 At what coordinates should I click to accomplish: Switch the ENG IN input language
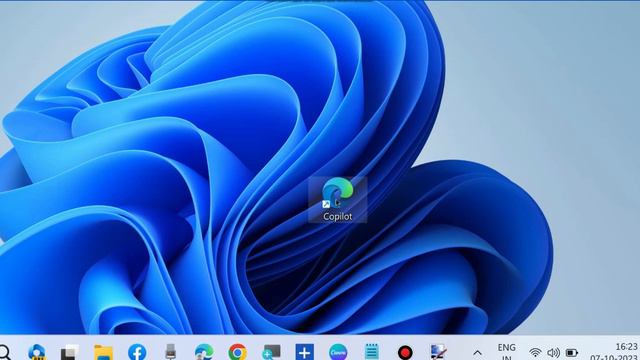pos(507,352)
